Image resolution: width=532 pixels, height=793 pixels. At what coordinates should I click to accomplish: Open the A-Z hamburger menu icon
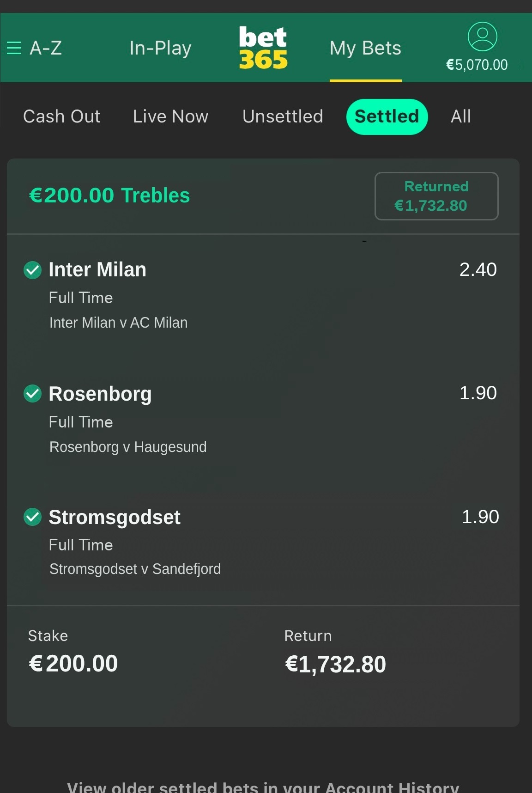point(14,48)
